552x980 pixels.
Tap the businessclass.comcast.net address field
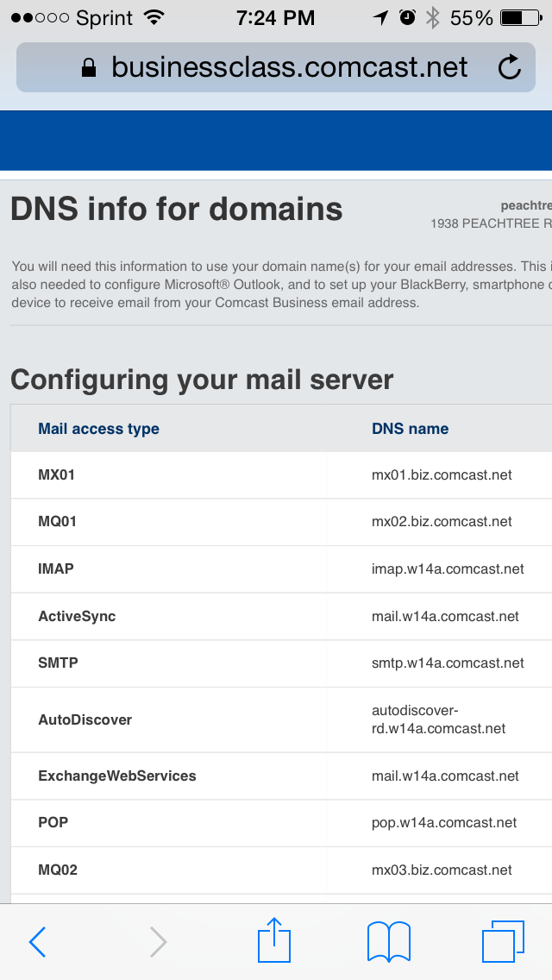tap(276, 67)
